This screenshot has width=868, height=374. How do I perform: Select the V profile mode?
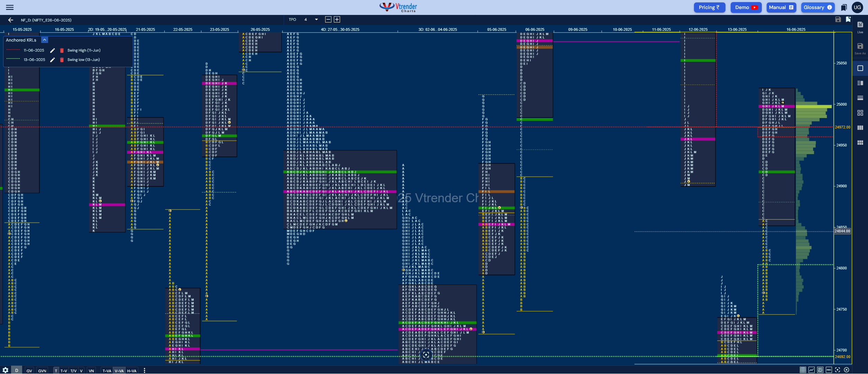coord(81,371)
